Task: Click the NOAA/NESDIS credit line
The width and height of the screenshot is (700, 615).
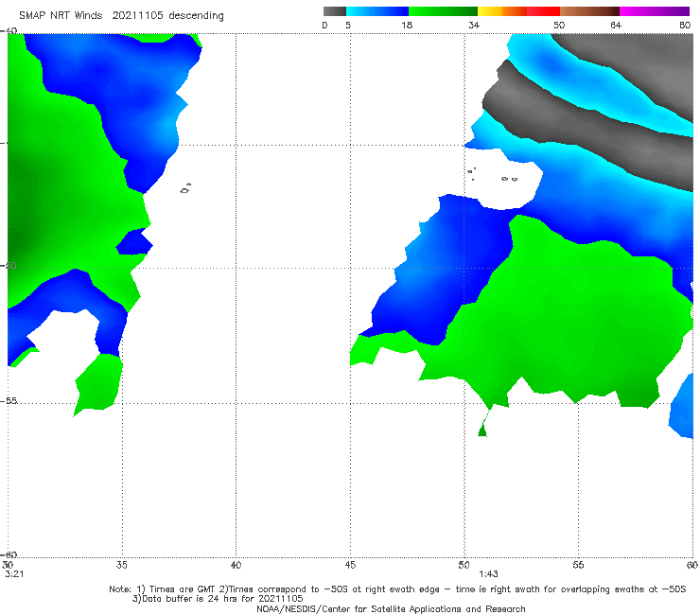Action: coord(391,608)
